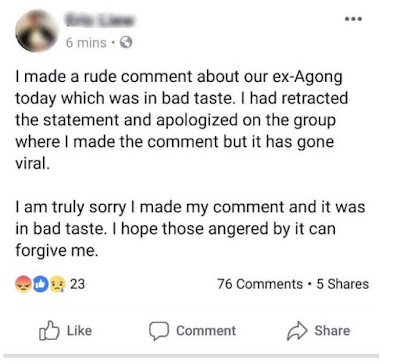View the 5 Shares link
400x364 pixels.
(x=343, y=284)
